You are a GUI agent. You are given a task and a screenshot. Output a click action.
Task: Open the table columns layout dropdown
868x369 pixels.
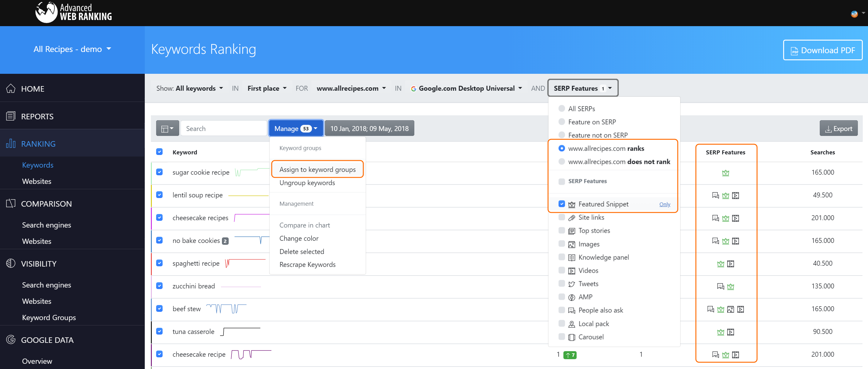coord(168,129)
